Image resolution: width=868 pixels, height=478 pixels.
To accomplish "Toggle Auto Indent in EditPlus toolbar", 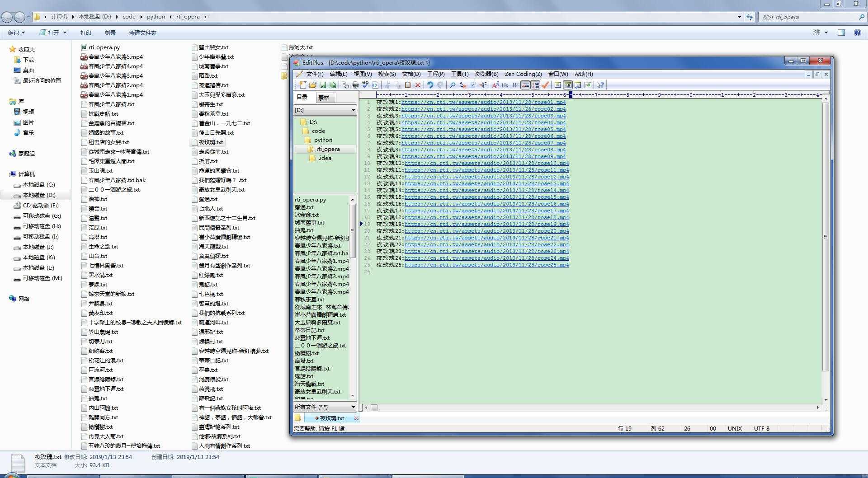I will 525,85.
